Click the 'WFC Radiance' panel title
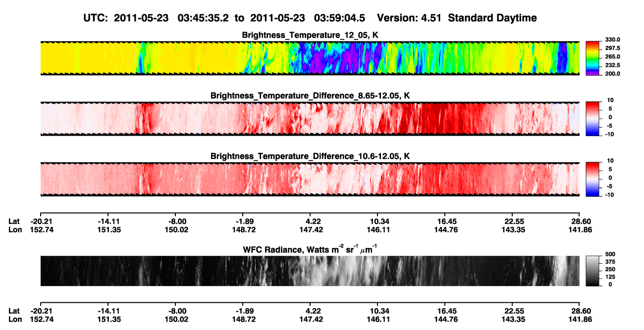 [x=310, y=249]
